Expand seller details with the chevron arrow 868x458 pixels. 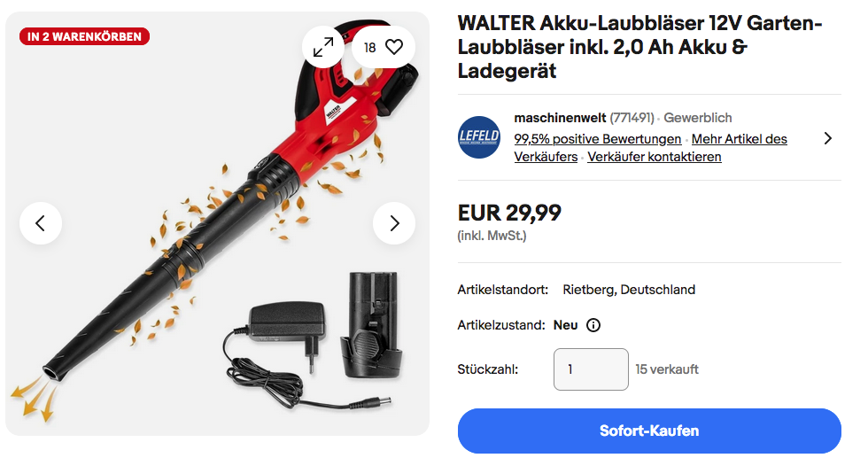pos(827,138)
